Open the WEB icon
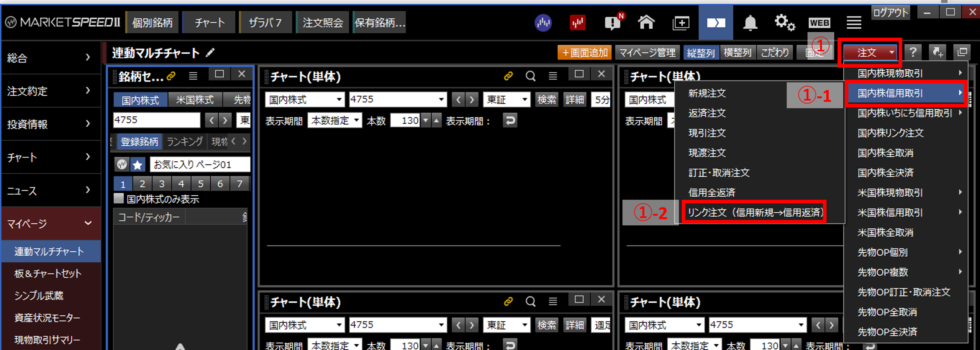The height and width of the screenshot is (350, 980). coord(819,23)
